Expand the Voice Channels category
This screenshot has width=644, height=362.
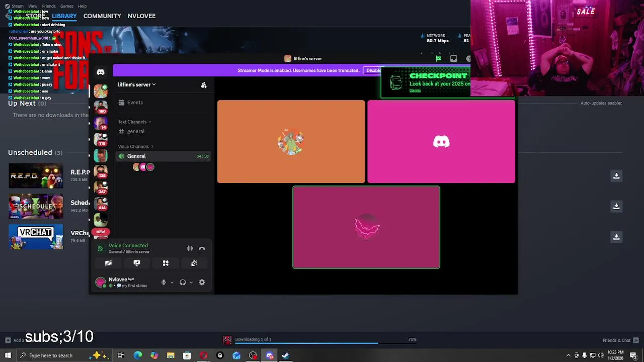(136, 147)
